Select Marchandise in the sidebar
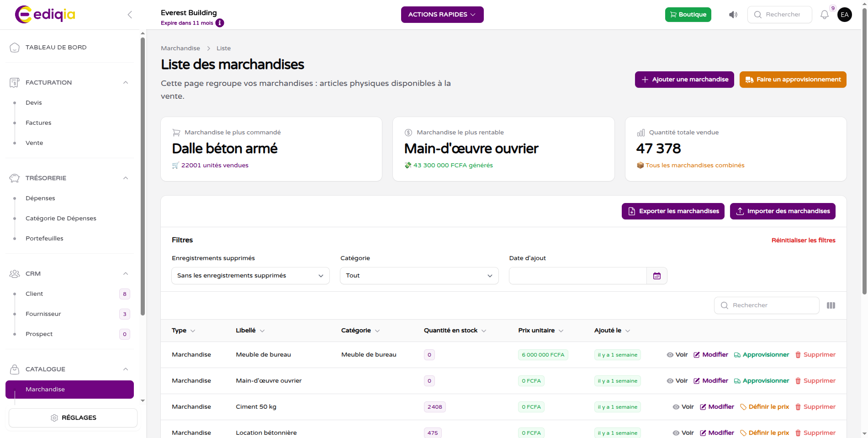This screenshot has width=868, height=438. pyautogui.click(x=69, y=390)
